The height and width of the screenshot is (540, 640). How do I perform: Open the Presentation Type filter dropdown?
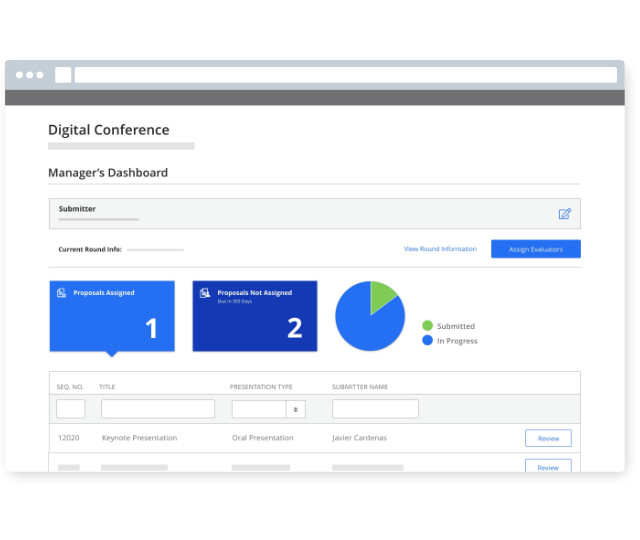point(268,409)
